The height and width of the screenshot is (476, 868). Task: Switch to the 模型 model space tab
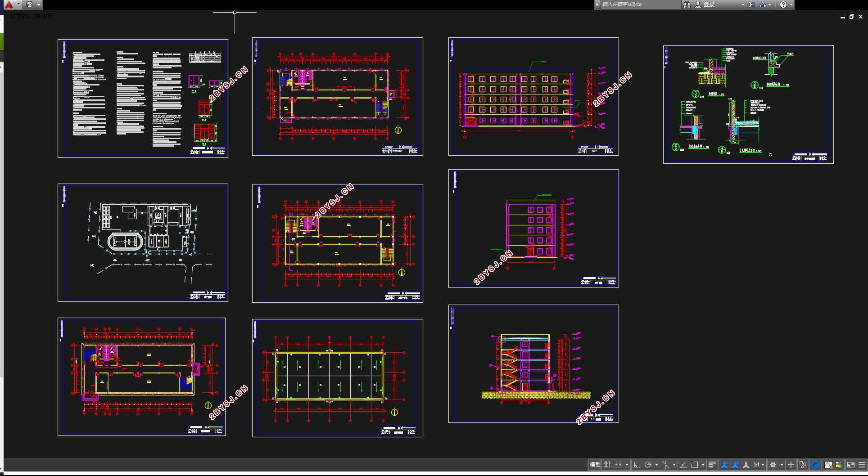tap(595, 465)
